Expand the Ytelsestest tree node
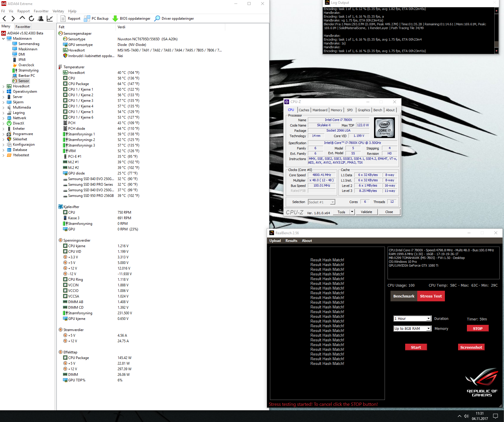Image resolution: width=504 pixels, height=422 pixels. 3,155
